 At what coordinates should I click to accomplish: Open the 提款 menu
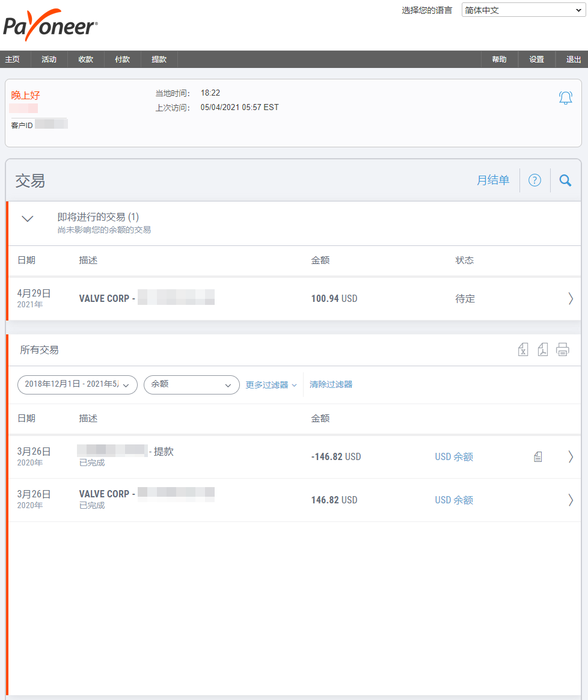pyautogui.click(x=159, y=60)
